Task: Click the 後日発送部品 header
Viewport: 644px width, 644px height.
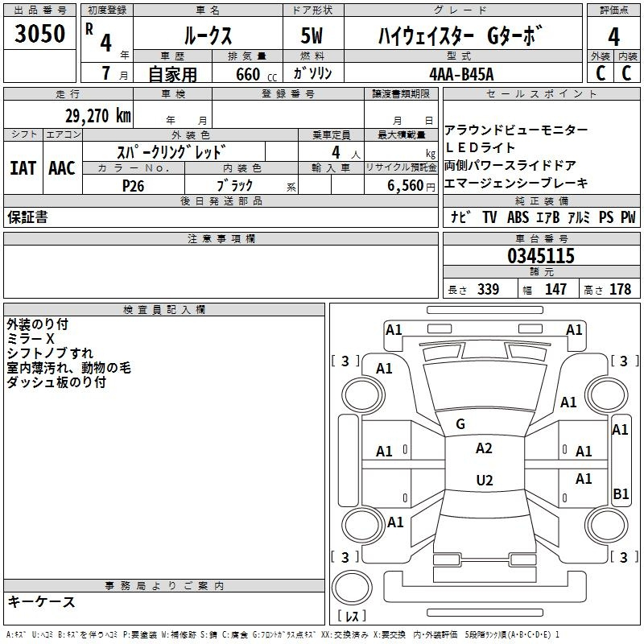Action: point(221,200)
